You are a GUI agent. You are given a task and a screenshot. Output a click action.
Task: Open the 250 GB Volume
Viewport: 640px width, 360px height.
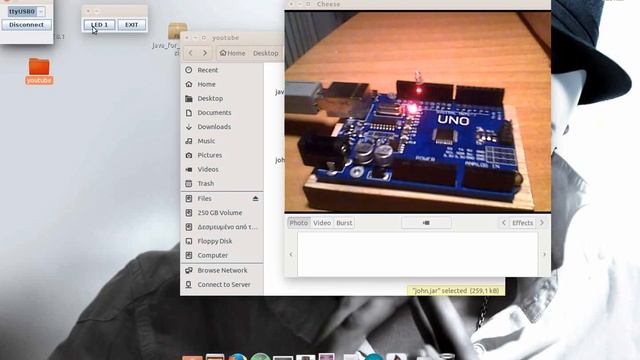tap(222, 213)
